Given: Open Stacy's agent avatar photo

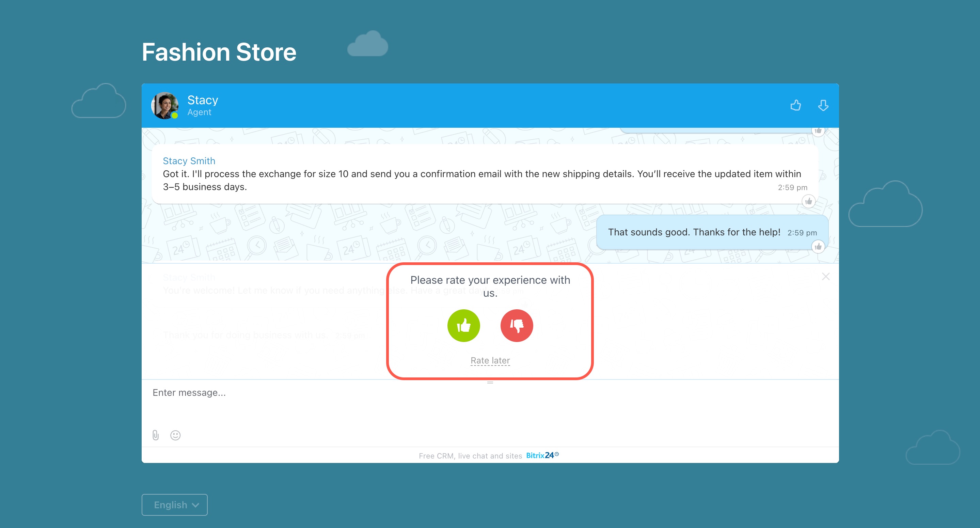Looking at the screenshot, I should click(165, 106).
